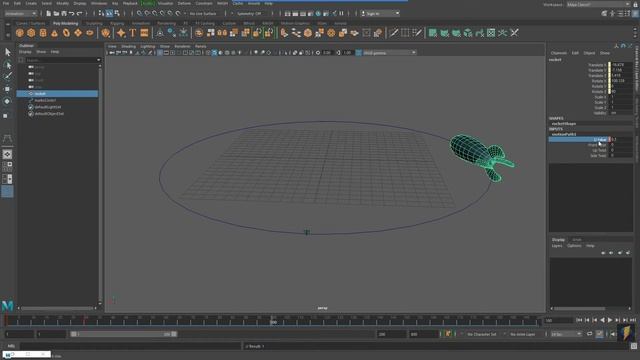Open the Anim tab in the layer editor
This screenshot has width=640, height=360.
tap(576, 240)
